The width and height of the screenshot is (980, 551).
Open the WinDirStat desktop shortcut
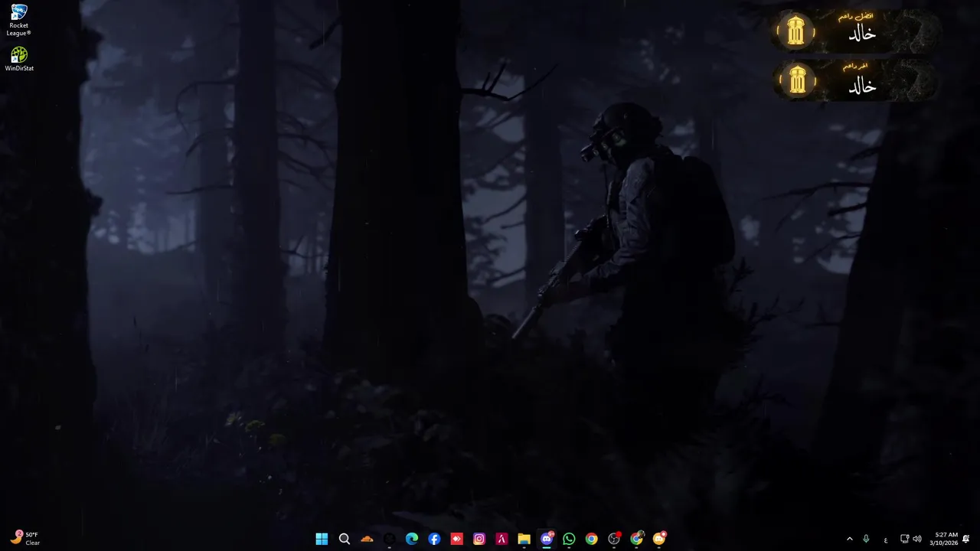pos(19,59)
